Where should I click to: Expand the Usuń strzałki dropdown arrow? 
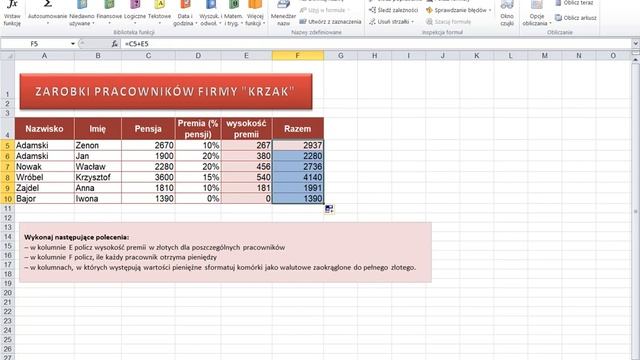pos(412,22)
